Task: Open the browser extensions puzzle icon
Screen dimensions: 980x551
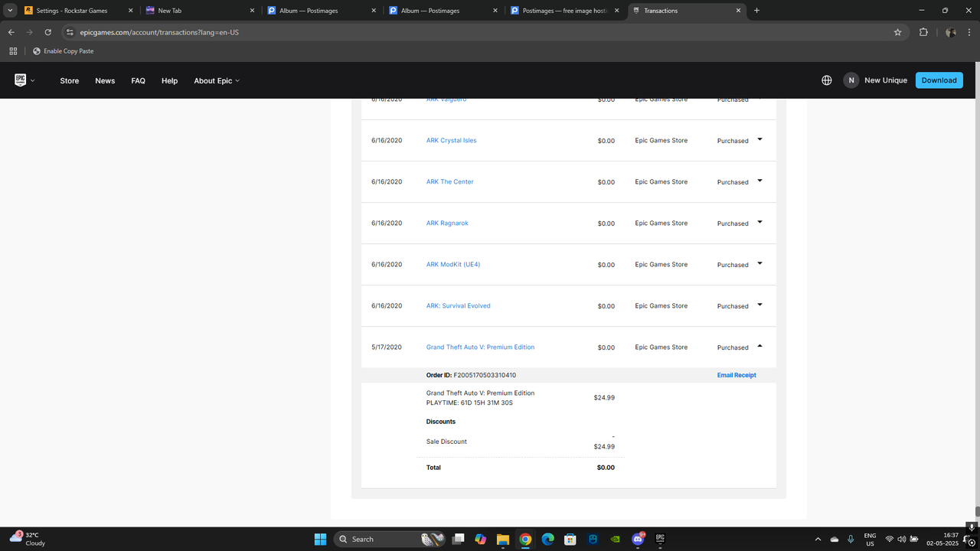Action: pos(923,32)
